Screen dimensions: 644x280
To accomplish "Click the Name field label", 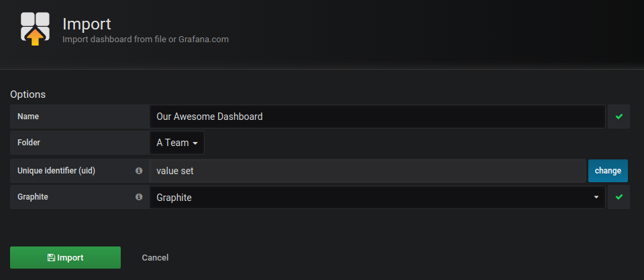I will click(x=28, y=117).
